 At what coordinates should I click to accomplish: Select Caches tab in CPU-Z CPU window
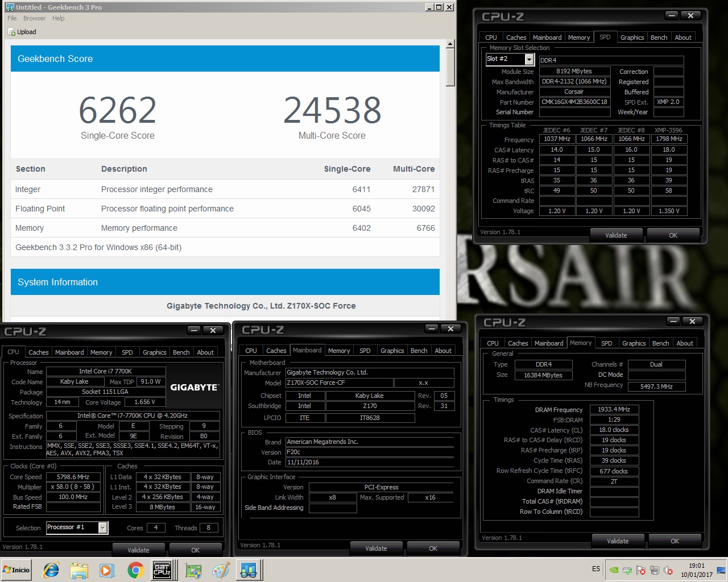click(38, 352)
